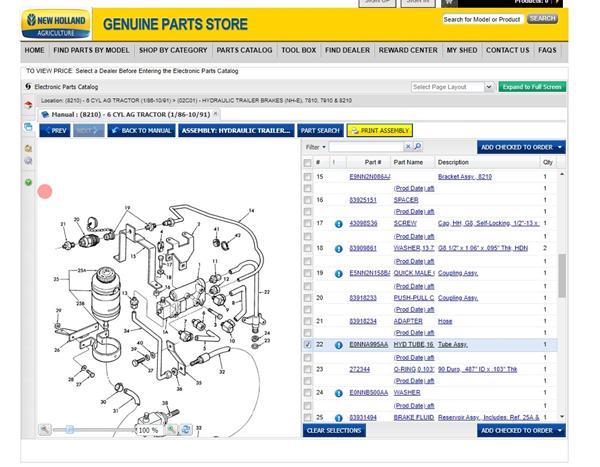Click the red book icon in left sidebar
The height and width of the screenshot is (467, 600).
pyautogui.click(x=28, y=105)
